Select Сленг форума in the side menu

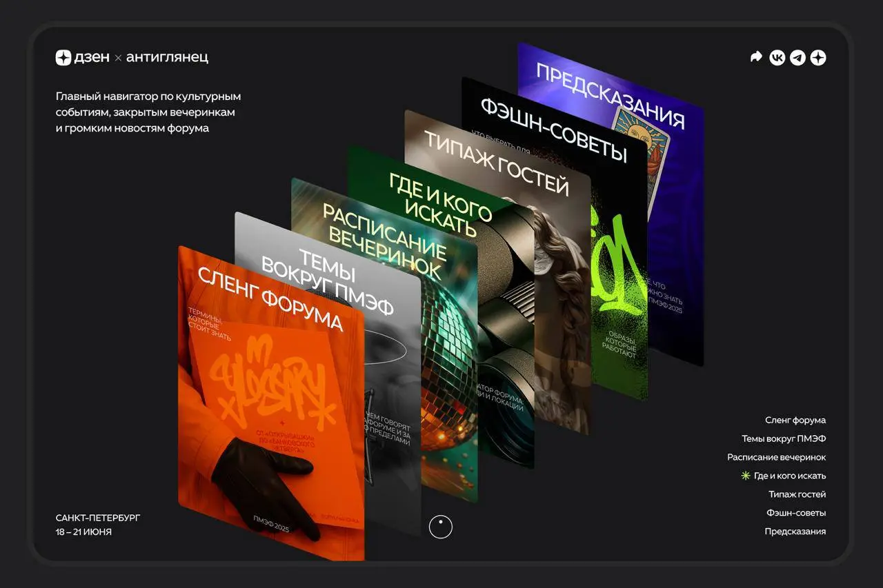pyautogui.click(x=795, y=420)
